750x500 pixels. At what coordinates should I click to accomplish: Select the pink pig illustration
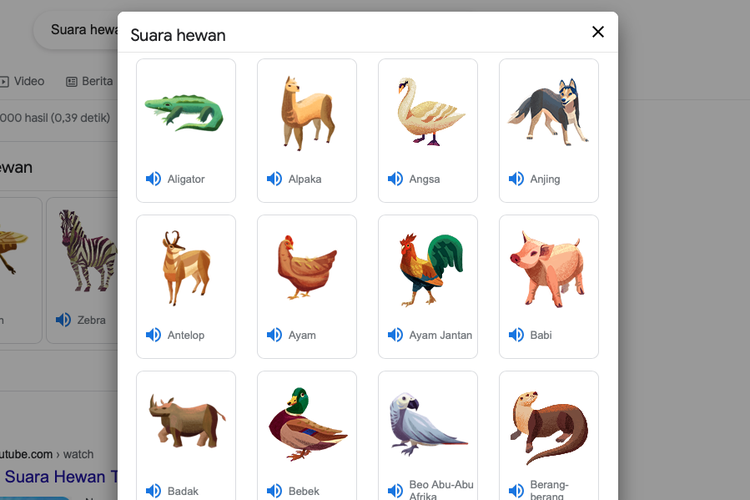coord(548,268)
